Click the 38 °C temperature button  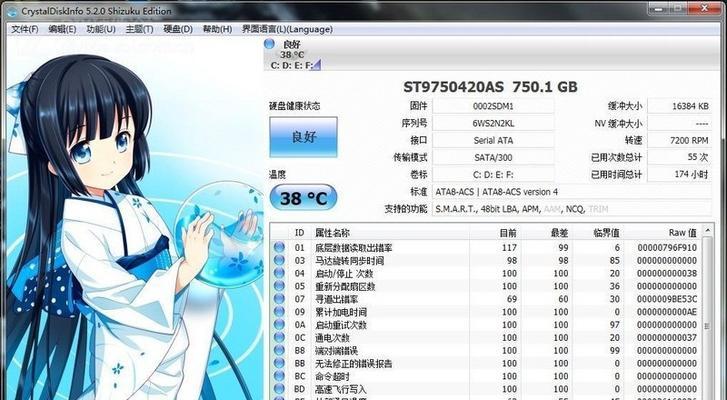[303, 198]
